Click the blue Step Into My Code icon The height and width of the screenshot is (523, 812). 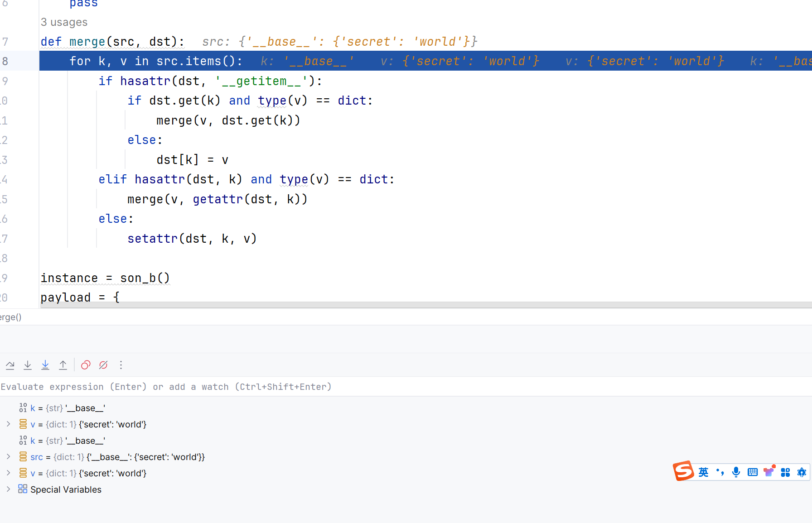click(x=45, y=365)
